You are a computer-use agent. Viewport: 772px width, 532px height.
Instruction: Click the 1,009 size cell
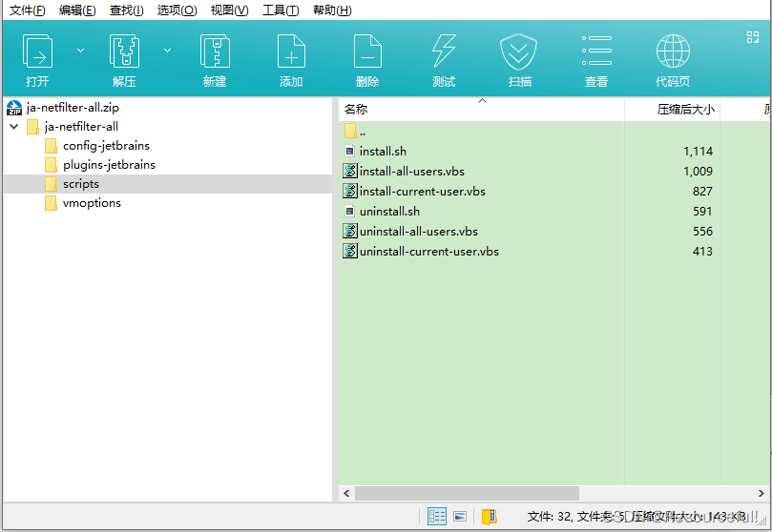point(699,171)
